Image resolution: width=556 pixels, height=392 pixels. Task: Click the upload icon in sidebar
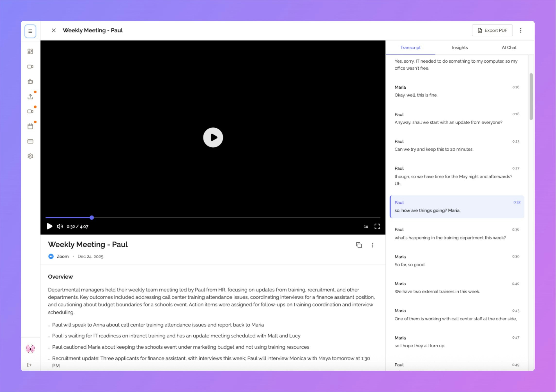pos(30,97)
